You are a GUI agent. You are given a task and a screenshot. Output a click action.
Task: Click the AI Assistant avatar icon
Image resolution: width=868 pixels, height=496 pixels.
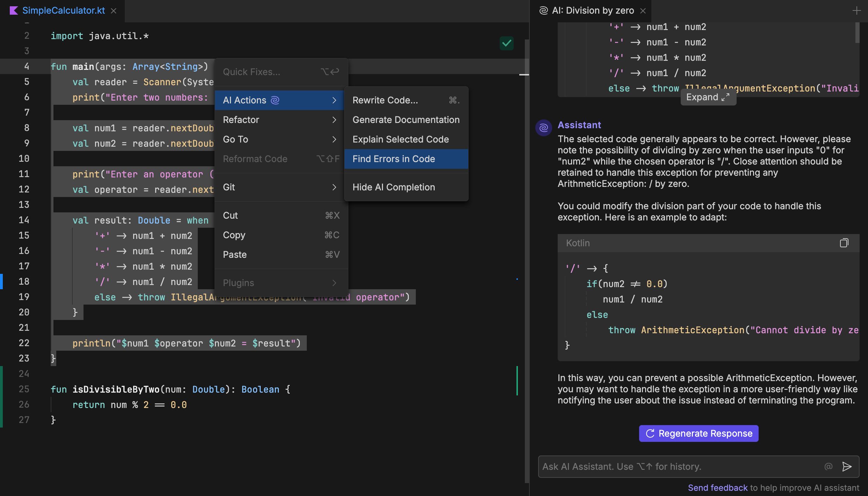(x=543, y=128)
